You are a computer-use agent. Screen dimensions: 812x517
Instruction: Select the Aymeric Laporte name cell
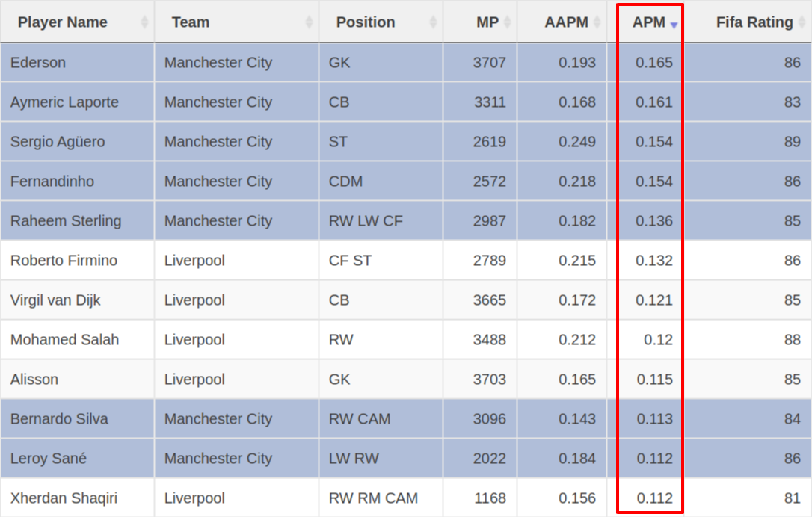[64, 102]
